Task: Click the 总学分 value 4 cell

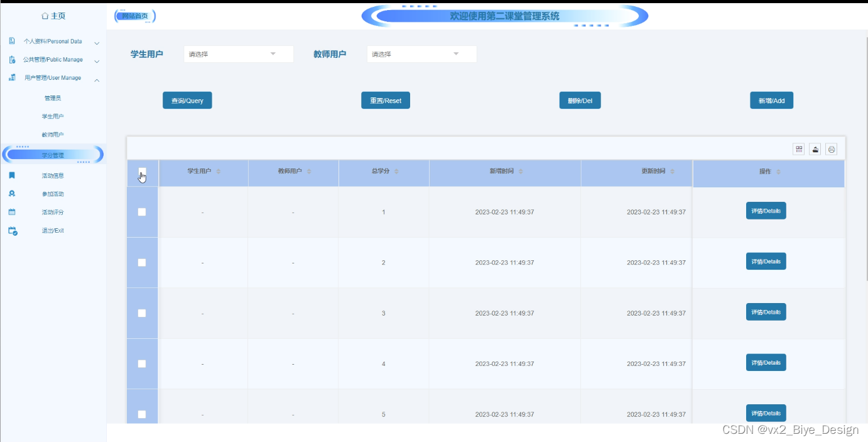Action: (384, 364)
